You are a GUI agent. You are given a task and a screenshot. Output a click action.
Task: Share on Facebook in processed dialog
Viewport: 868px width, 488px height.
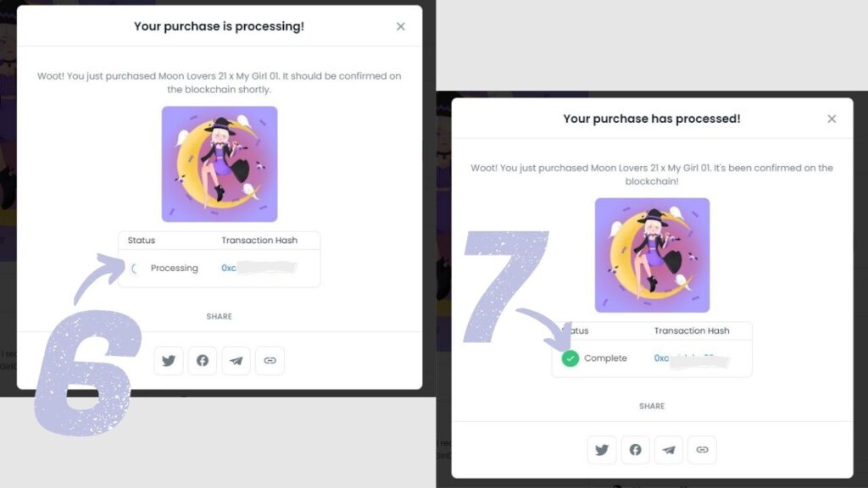(636, 450)
